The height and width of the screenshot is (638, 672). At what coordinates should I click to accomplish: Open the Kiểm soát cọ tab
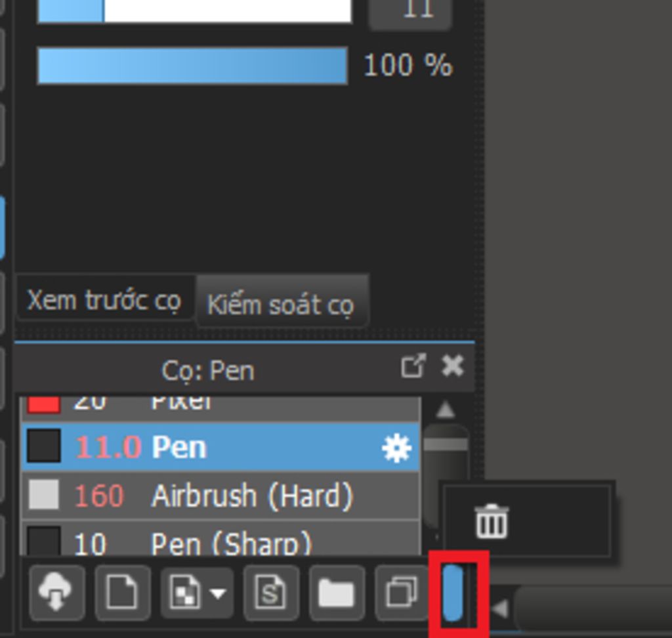click(281, 305)
